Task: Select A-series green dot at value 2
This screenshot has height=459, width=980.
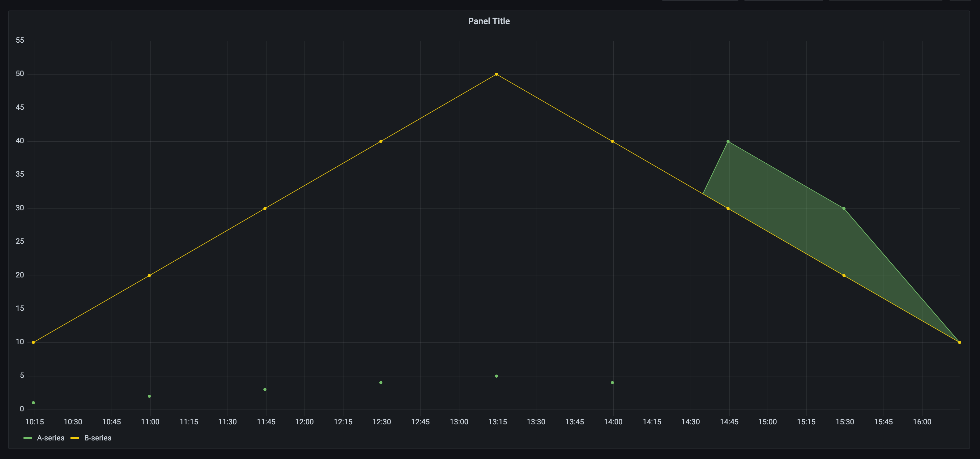Action: [x=149, y=396]
